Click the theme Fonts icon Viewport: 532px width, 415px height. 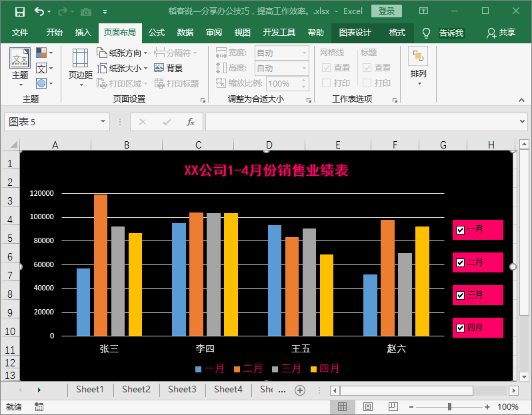pyautogui.click(x=41, y=68)
